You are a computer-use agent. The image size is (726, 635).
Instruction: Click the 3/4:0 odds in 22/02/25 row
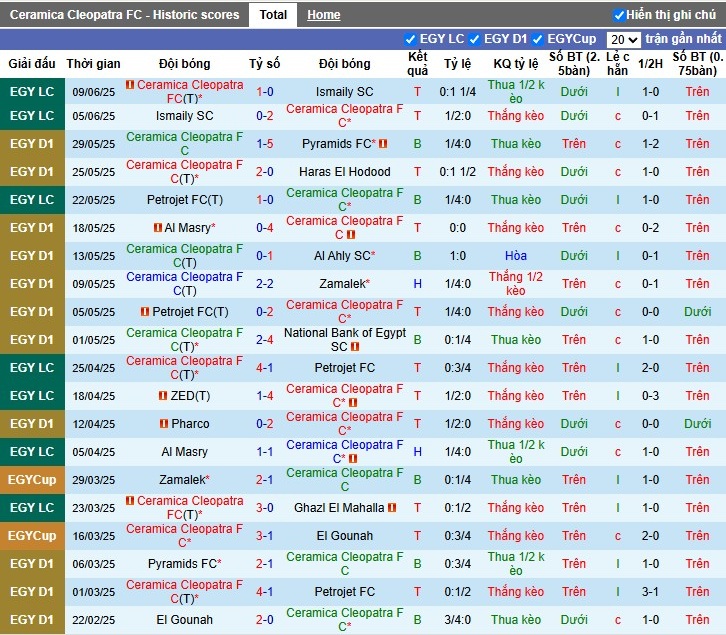457,620
